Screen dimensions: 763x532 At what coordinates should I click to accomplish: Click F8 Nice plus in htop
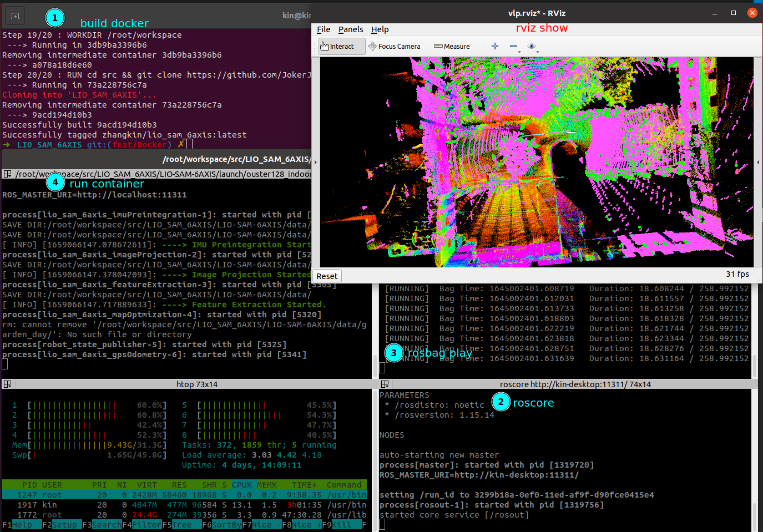302,525
